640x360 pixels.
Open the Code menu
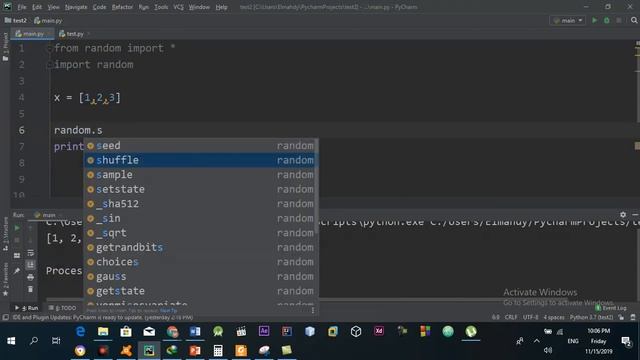[99, 7]
